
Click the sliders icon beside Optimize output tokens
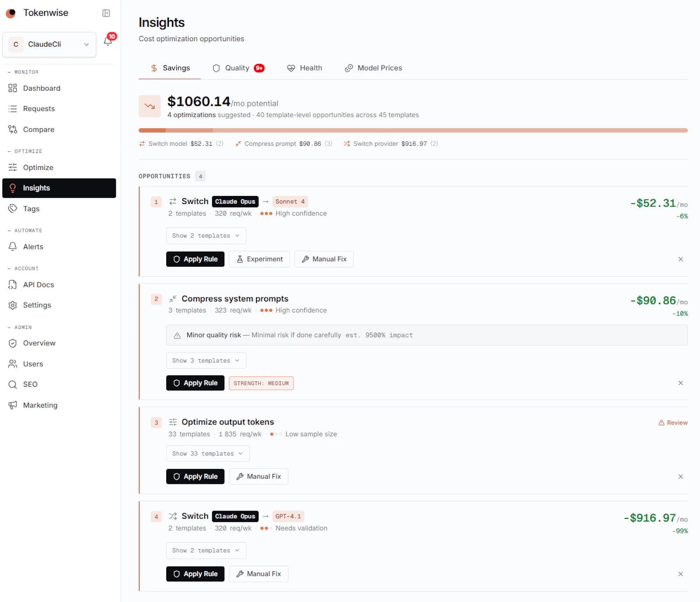click(x=173, y=422)
